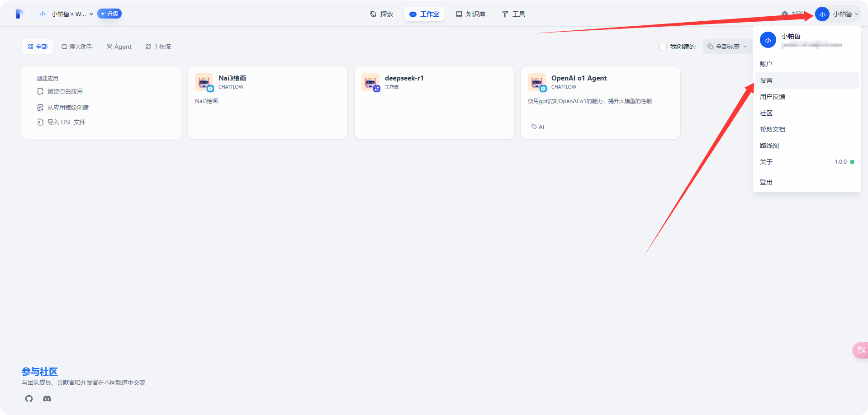This screenshot has height=415, width=868.
Task: Choose 登出 from the account menu
Action: click(x=766, y=182)
